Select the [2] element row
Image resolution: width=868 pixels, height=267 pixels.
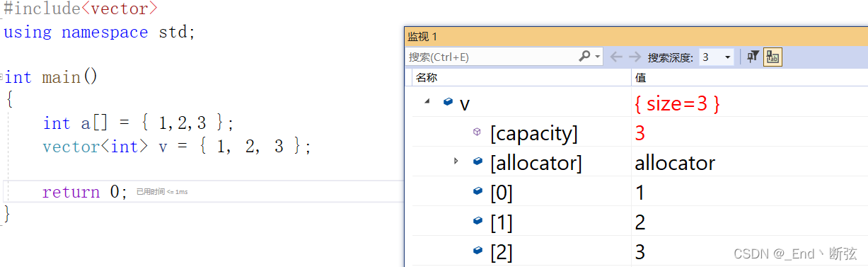tap(502, 252)
